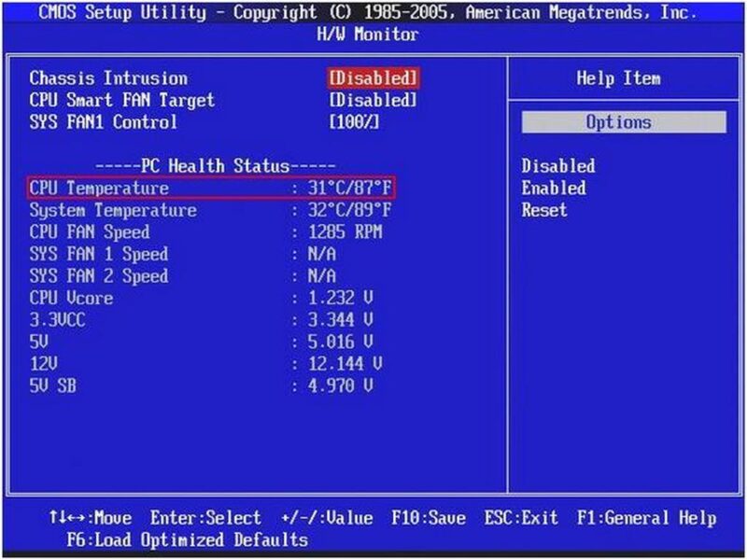Click the N/A value for SYS FAN 1 Speed
747x560 pixels.
pos(321,254)
